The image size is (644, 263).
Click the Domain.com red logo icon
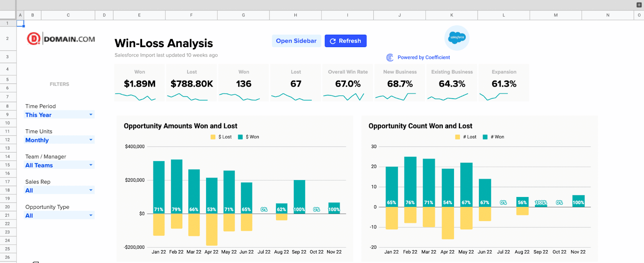(33, 39)
